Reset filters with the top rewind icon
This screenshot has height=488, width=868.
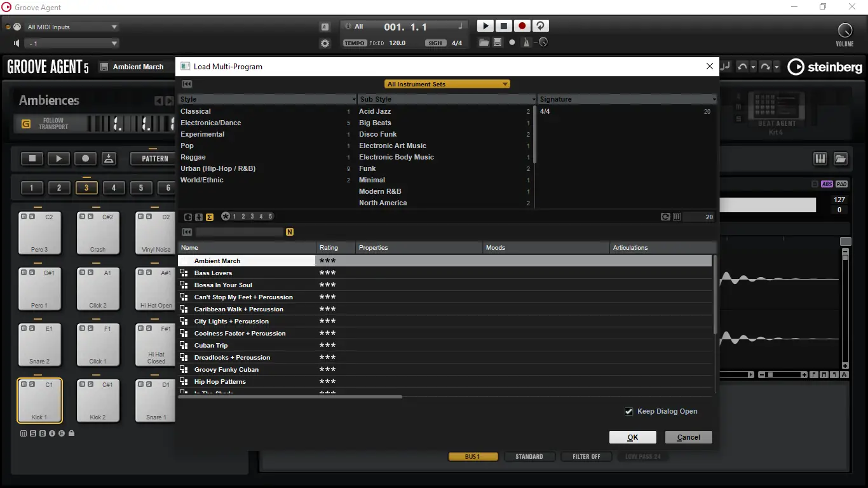pyautogui.click(x=187, y=84)
